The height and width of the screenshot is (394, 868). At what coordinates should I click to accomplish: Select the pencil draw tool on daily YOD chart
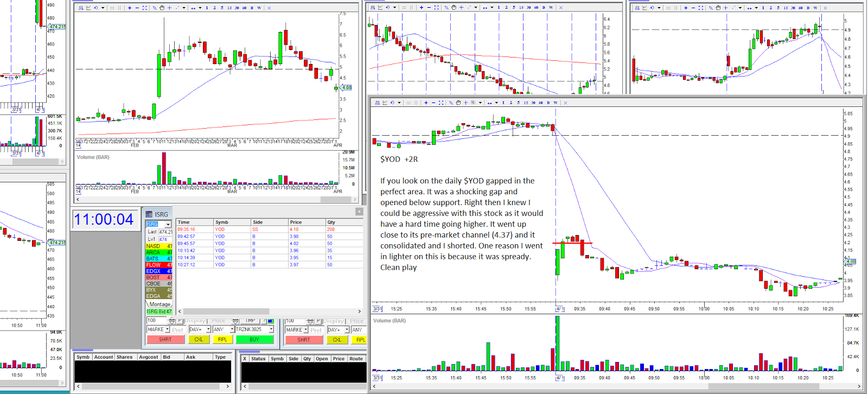[x=155, y=8]
